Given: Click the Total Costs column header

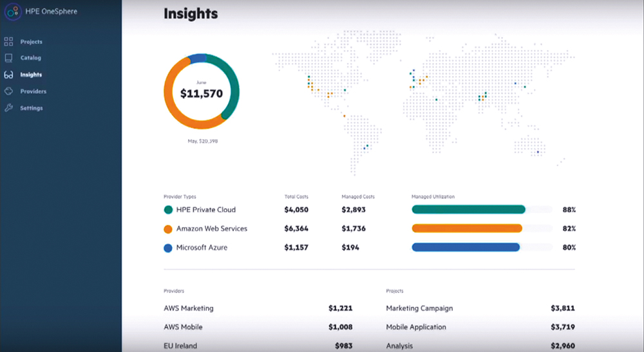Looking at the screenshot, I should click(296, 197).
